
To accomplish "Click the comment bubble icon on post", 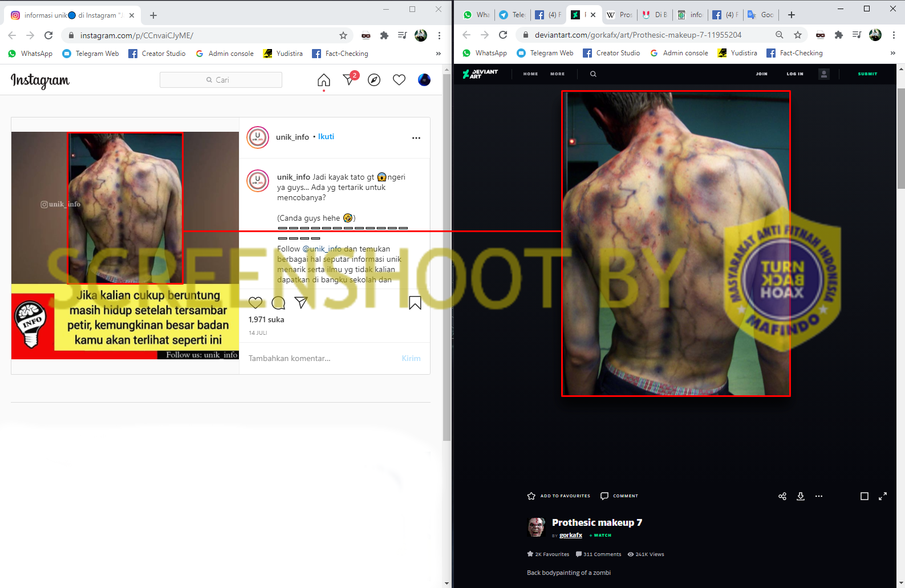I will coord(278,302).
